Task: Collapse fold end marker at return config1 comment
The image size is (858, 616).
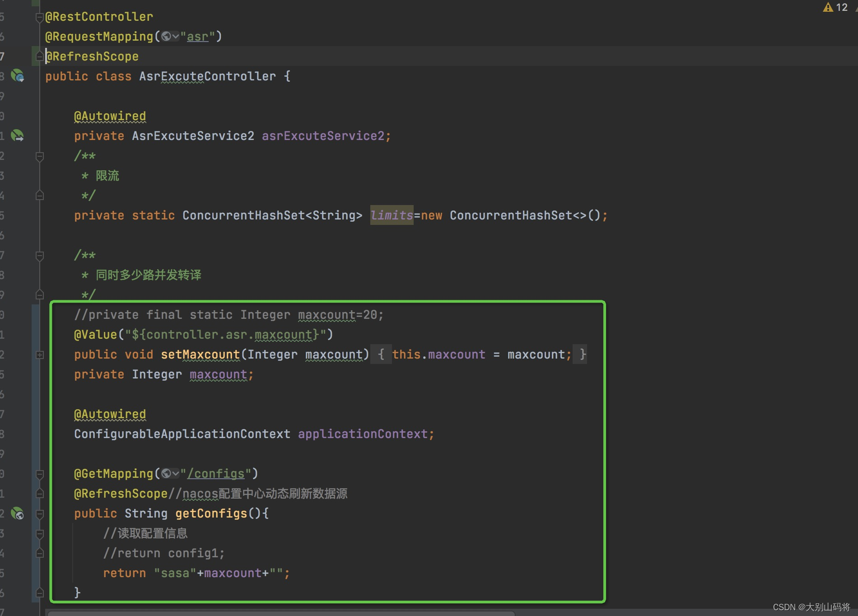Action: point(39,553)
